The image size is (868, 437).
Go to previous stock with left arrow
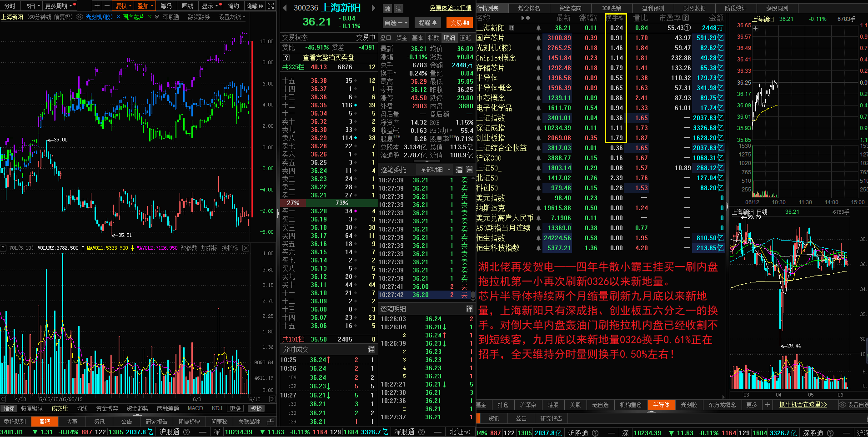[x=285, y=8]
